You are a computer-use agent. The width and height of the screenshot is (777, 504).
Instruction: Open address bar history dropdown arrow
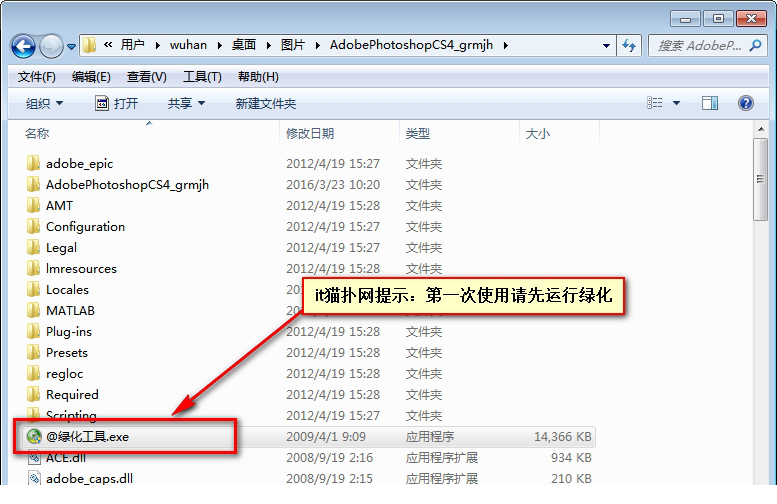(x=606, y=46)
